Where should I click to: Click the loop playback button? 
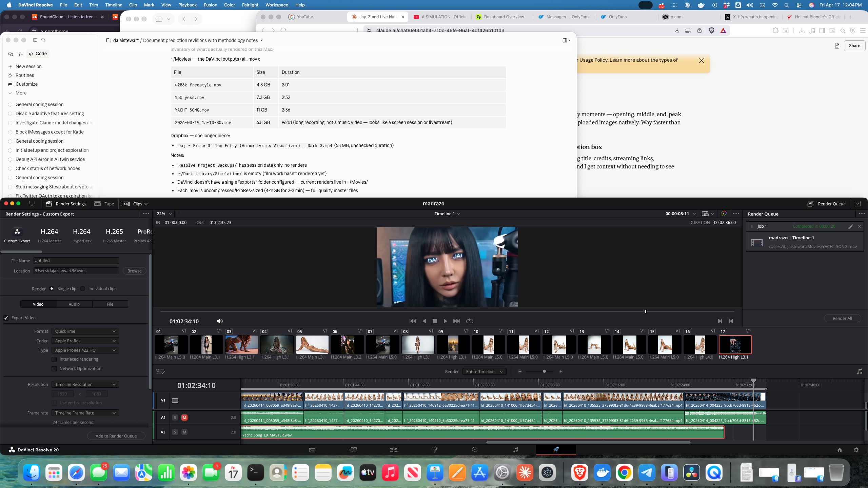pyautogui.click(x=470, y=321)
